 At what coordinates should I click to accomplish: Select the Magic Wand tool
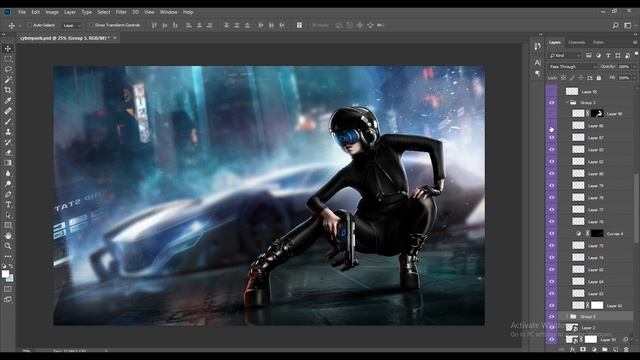(x=8, y=80)
